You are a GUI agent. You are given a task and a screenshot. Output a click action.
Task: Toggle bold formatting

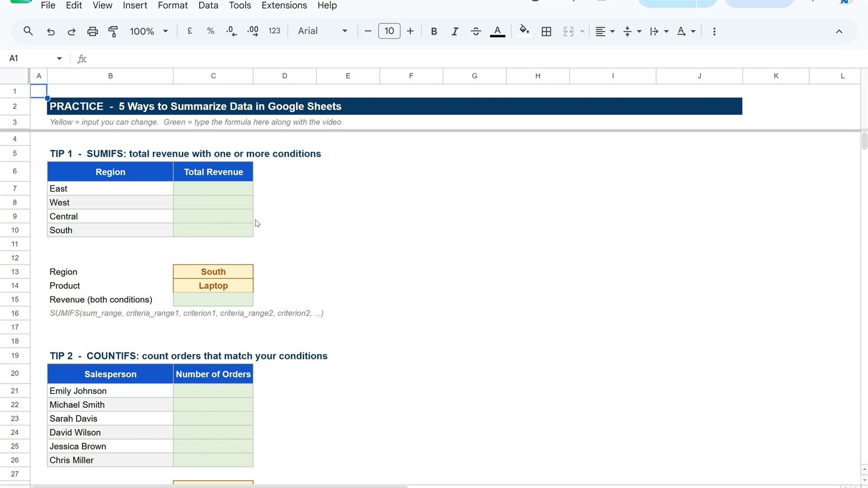pyautogui.click(x=434, y=31)
